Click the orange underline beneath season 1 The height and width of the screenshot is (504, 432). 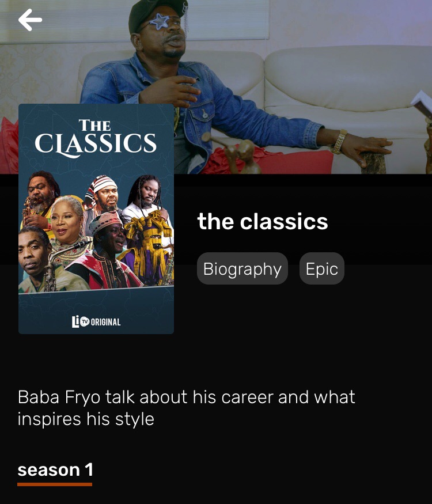point(55,484)
